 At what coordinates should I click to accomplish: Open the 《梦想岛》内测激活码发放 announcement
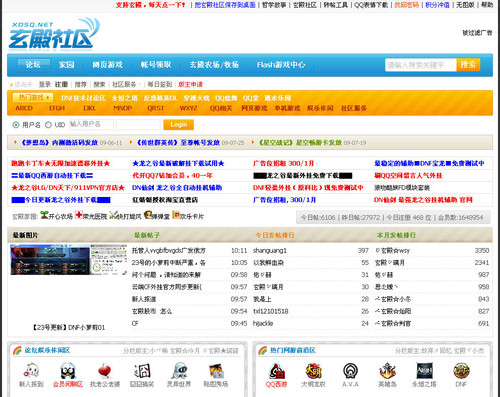(60, 143)
